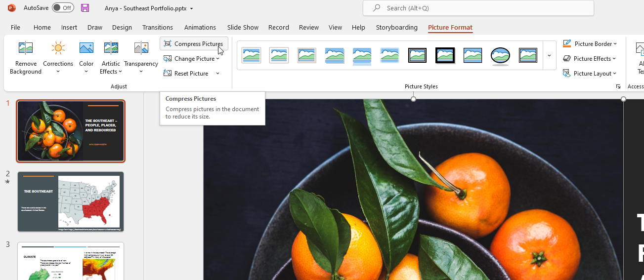Screen dimensions: 644x280
Task: Apply the last visible picture style thumbnail
Action: [x=528, y=55]
